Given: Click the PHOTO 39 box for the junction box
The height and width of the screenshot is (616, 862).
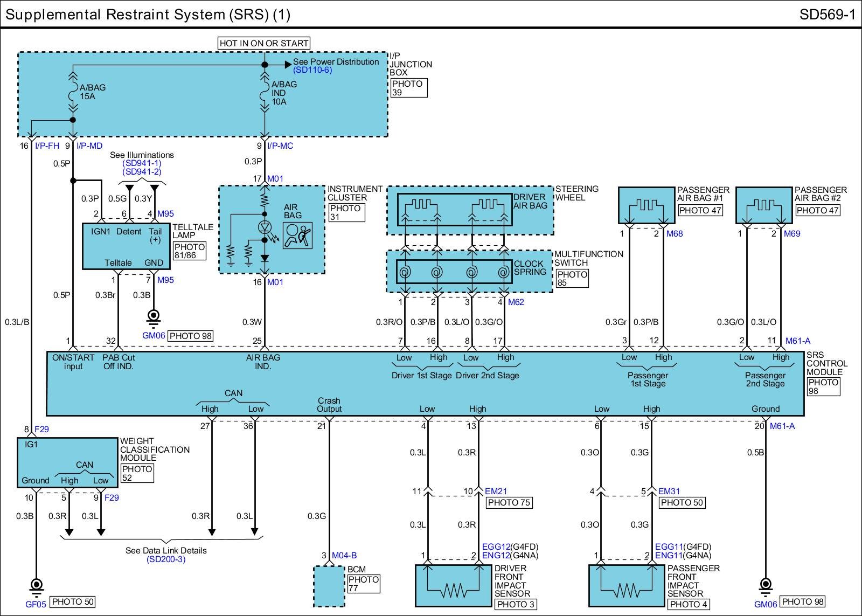Looking at the screenshot, I should pyautogui.click(x=408, y=88).
